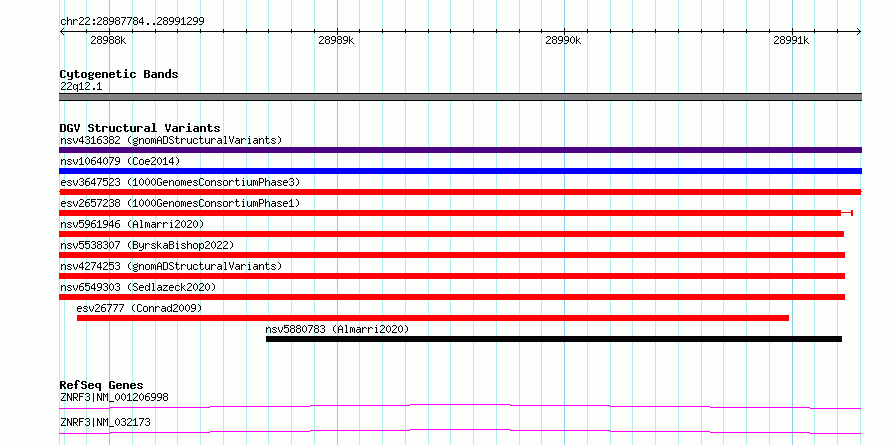Click the red nsv5961946 variant bar
The width and height of the screenshot is (890, 445).
(451, 234)
